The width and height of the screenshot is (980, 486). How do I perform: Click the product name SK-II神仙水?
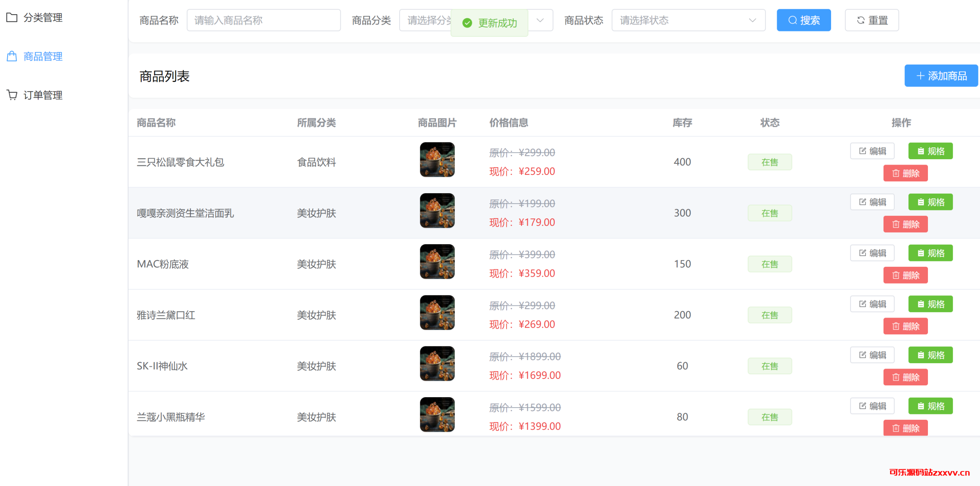(162, 366)
